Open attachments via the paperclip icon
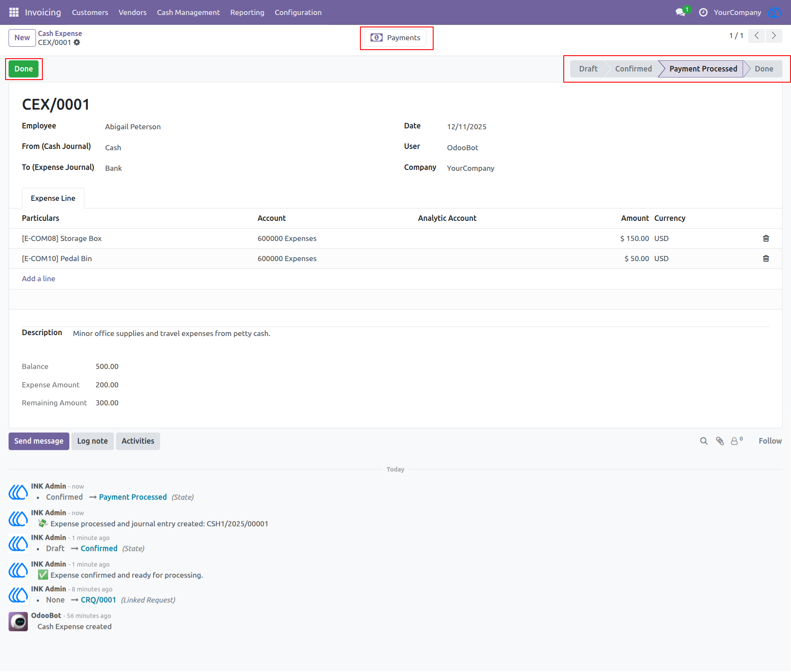 coord(720,441)
